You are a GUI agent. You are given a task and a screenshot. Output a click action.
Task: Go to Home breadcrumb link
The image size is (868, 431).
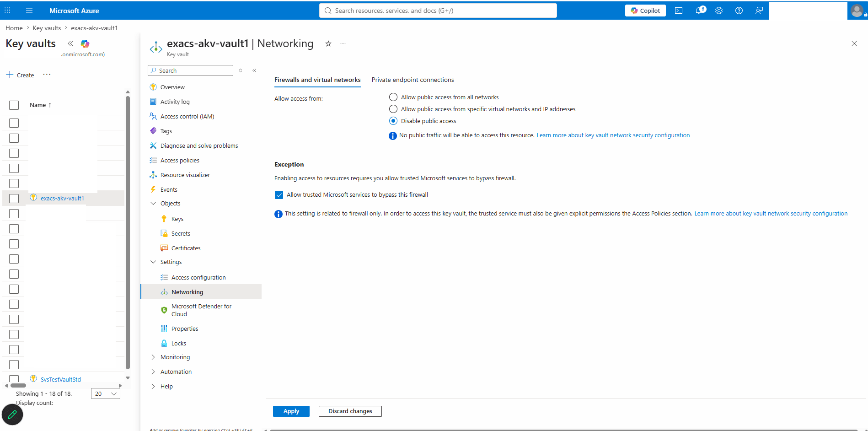pyautogui.click(x=14, y=28)
